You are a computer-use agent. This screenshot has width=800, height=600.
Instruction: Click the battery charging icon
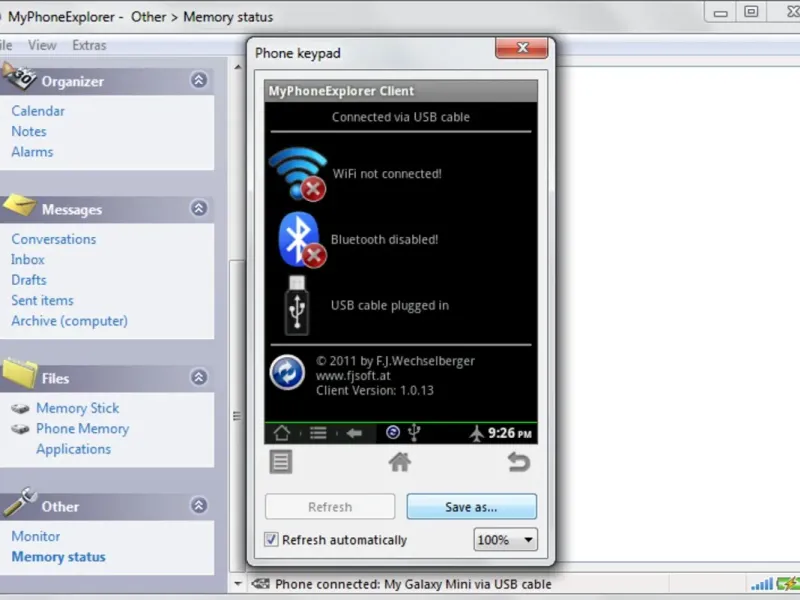coord(788,583)
